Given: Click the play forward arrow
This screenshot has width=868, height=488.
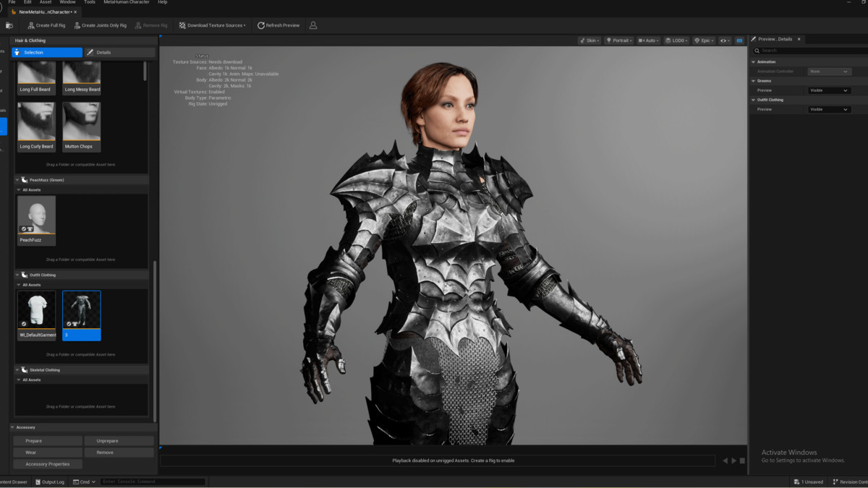Looking at the screenshot, I should [x=733, y=461].
